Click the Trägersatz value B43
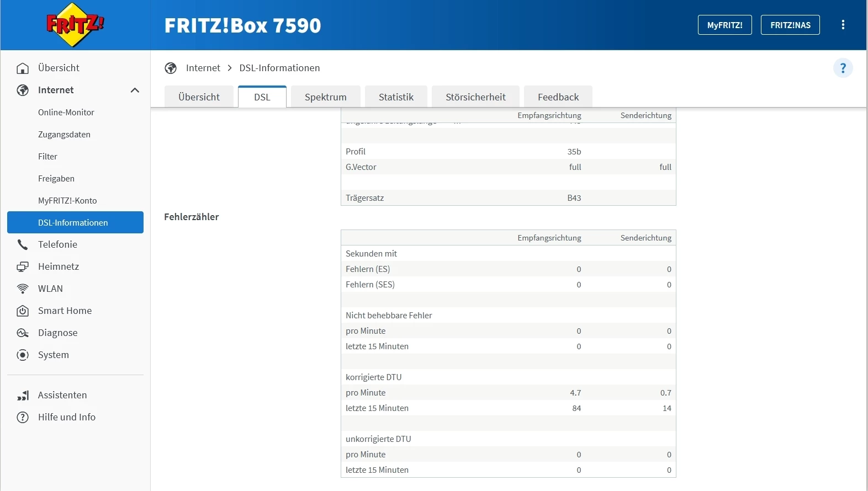The width and height of the screenshot is (868, 491). pyautogui.click(x=574, y=198)
